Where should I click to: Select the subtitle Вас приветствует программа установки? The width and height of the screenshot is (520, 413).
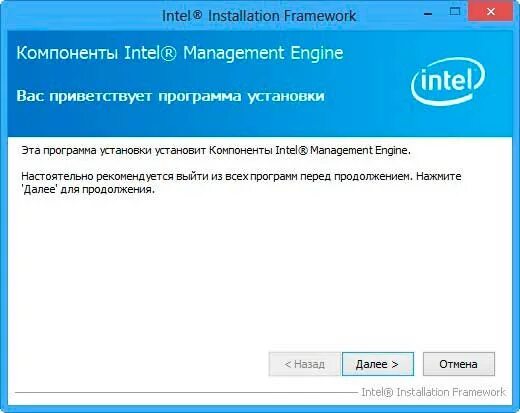[170, 96]
